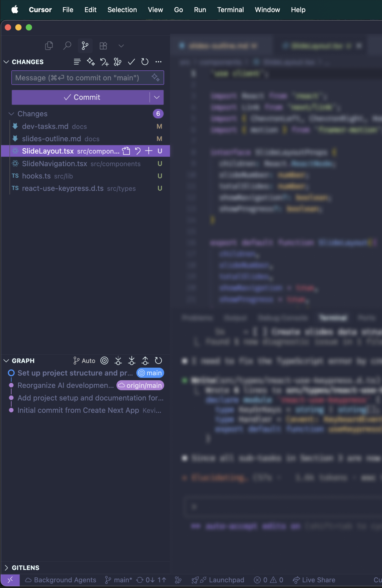The width and height of the screenshot is (382, 588).
Task: Open the Explorer files icon
Action: click(x=49, y=46)
